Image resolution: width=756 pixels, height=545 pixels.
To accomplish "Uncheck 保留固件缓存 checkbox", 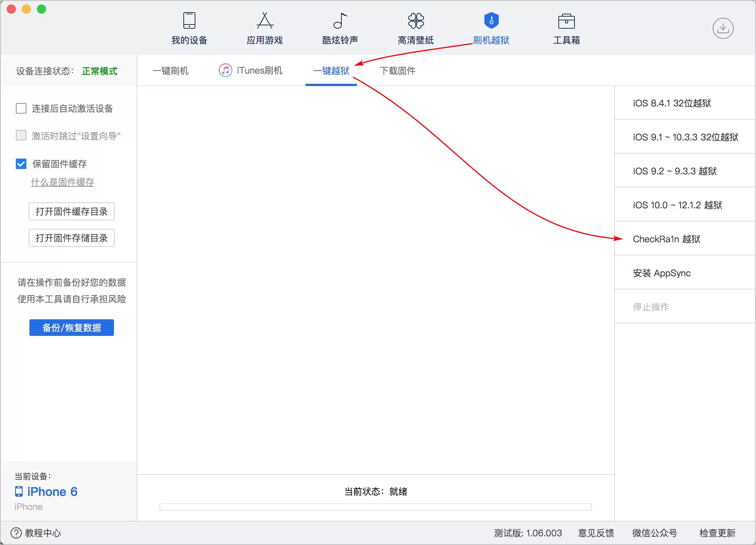I will coord(21,163).
